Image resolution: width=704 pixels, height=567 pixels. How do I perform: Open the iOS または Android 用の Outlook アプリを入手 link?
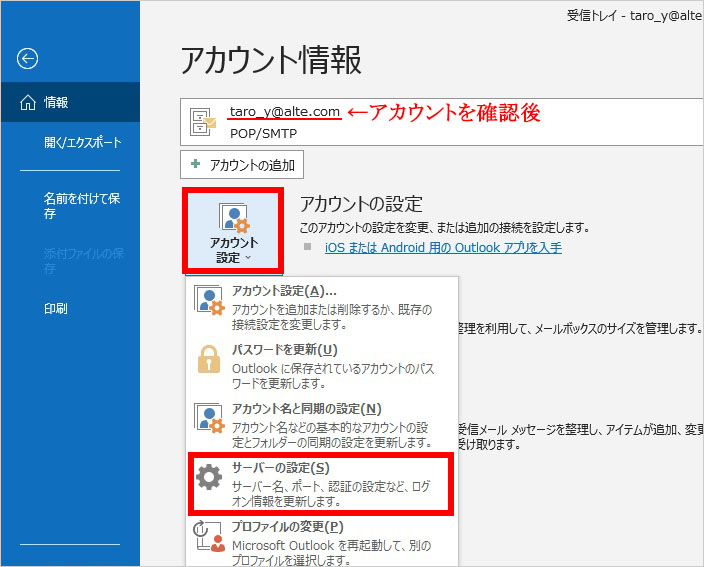pos(443,247)
